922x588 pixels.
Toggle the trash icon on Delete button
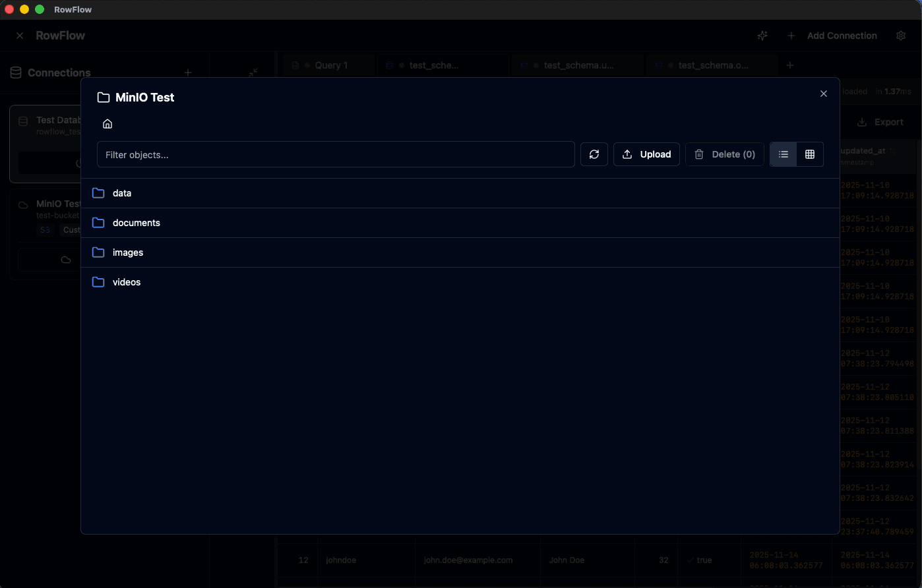point(699,154)
